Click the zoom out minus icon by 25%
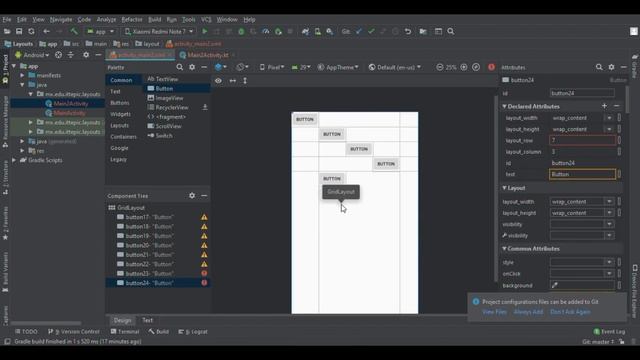Viewport: 640px width, 360px height. [x=440, y=67]
